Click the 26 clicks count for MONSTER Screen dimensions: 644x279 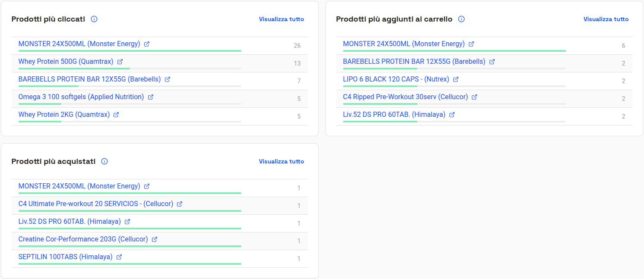click(297, 46)
